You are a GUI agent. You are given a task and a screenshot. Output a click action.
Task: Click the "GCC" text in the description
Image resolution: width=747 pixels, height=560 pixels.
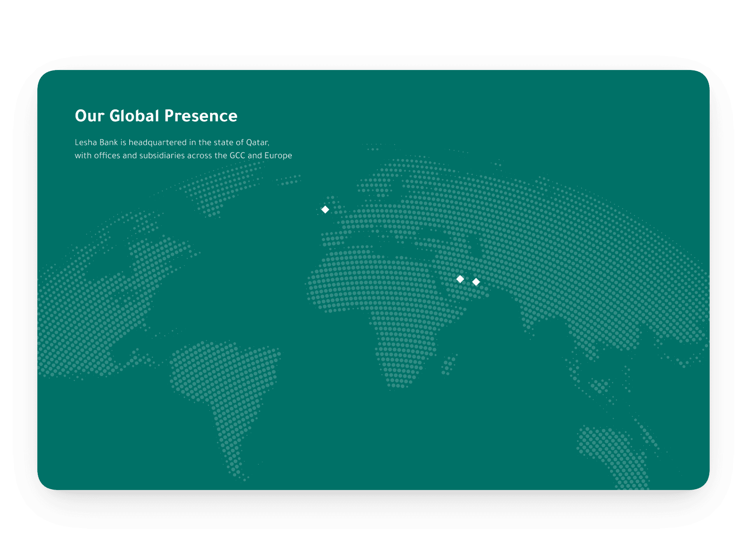[x=237, y=156]
